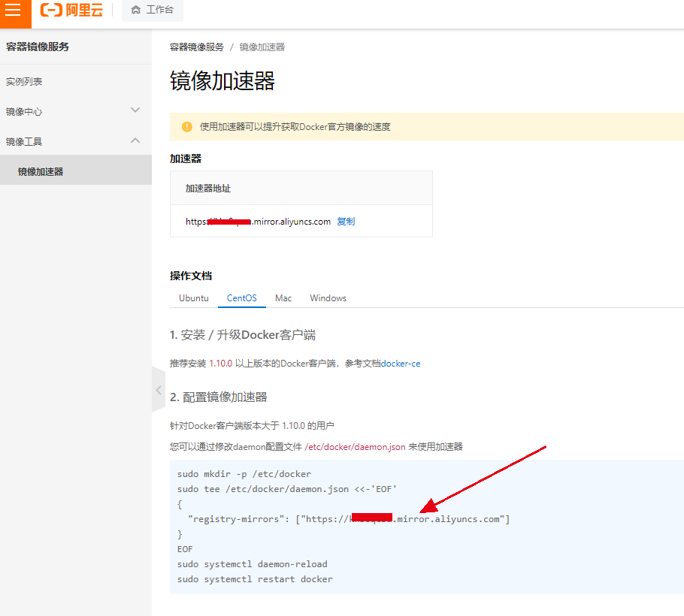
Task: Switch to the Ubuntu tab
Action: point(194,298)
